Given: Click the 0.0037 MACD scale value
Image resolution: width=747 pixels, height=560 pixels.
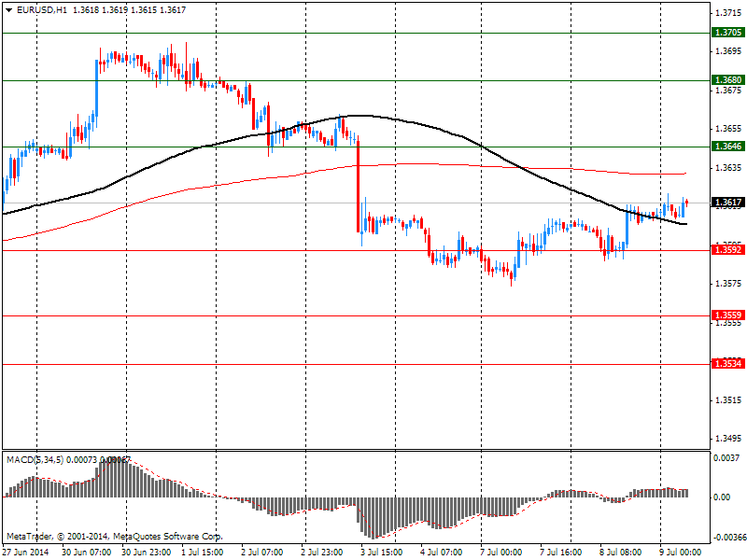Looking at the screenshot, I should coord(726,457).
